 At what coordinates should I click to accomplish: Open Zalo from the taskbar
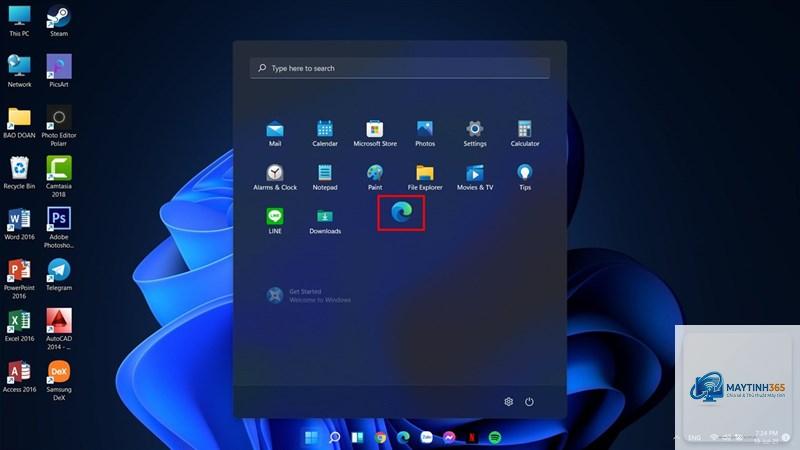(x=426, y=437)
